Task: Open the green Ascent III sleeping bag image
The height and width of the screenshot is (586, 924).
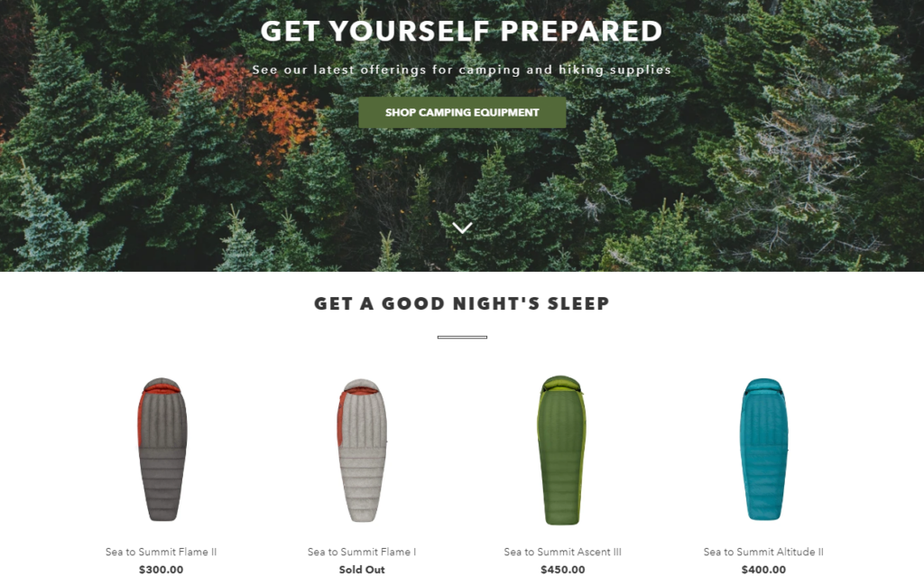Action: (561, 450)
